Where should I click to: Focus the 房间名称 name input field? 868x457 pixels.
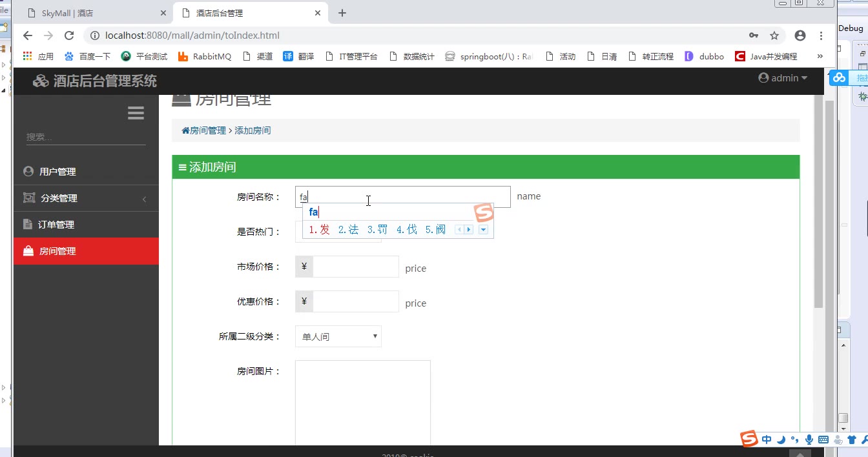tap(402, 197)
